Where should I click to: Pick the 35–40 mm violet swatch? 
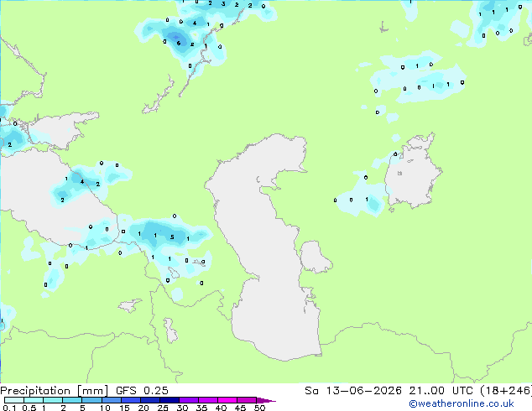click(x=207, y=400)
